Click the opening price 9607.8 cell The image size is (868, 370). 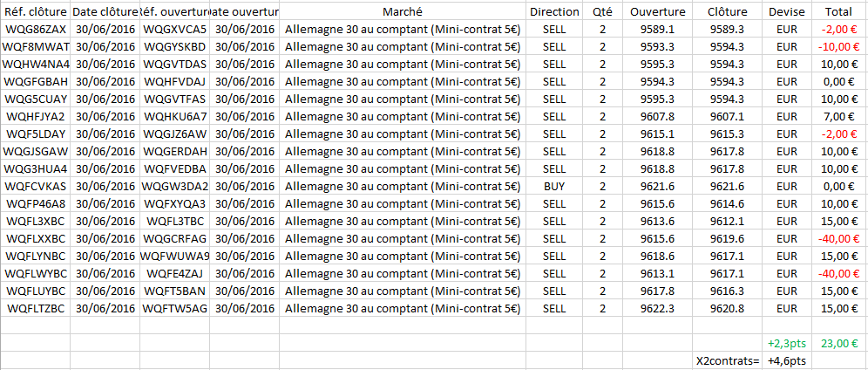pos(658,116)
